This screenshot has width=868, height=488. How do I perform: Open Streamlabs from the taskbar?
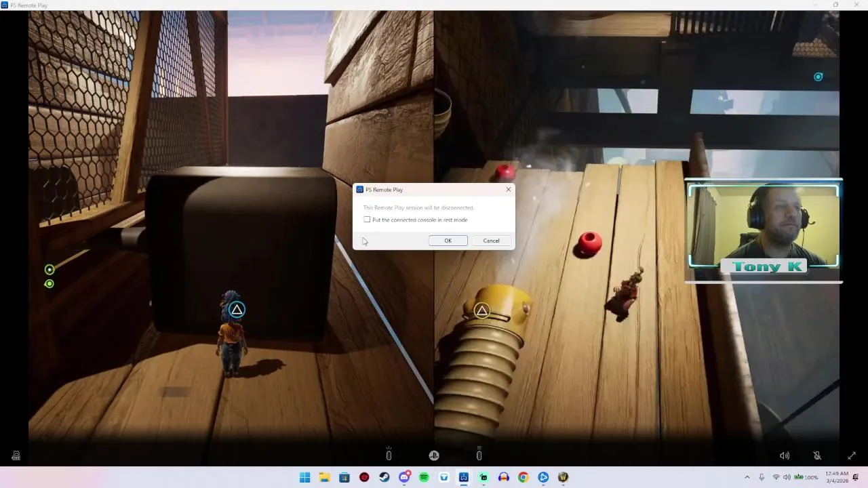click(484, 477)
